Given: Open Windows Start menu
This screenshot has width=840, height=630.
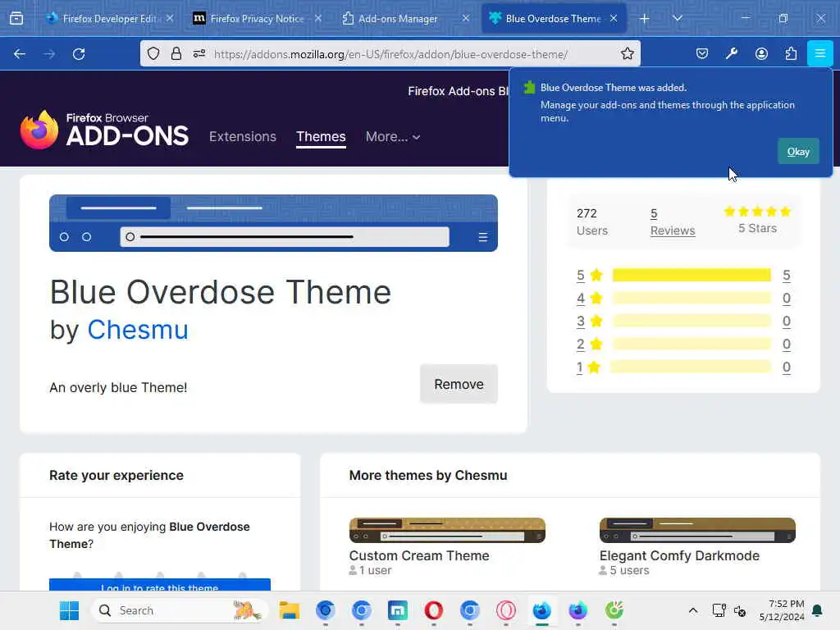Looking at the screenshot, I should tap(69, 610).
